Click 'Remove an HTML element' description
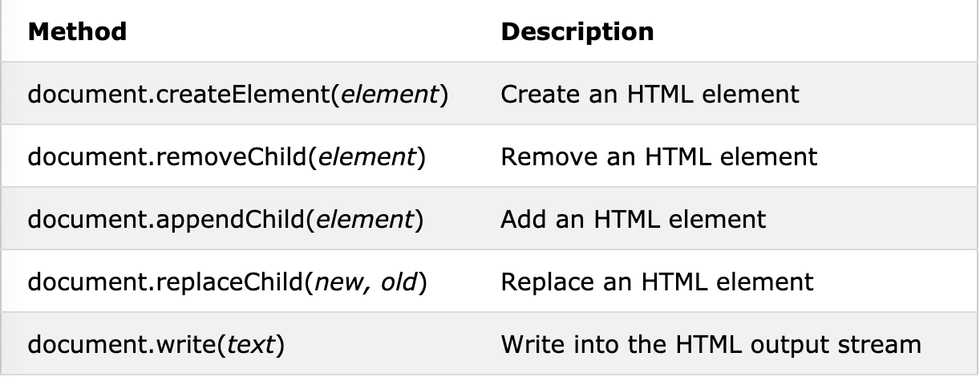 coord(658,156)
